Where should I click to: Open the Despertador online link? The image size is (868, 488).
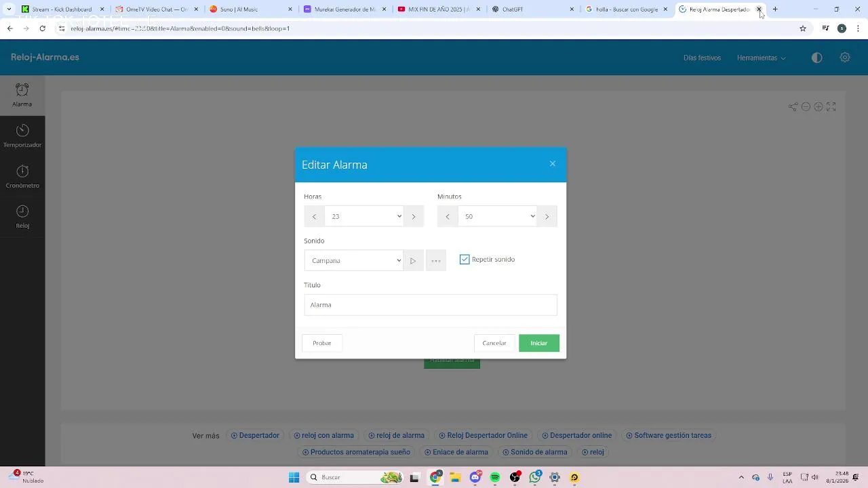click(576, 436)
